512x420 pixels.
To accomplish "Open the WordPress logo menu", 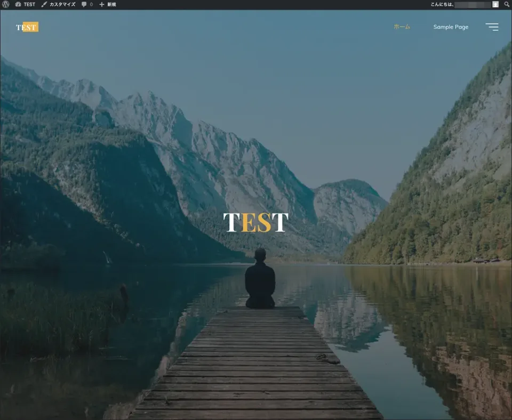I will (x=6, y=4).
